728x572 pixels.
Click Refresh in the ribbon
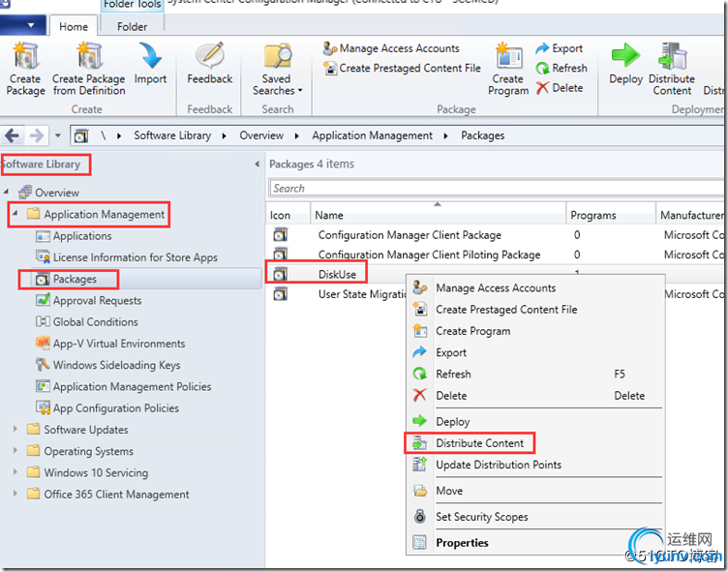pos(561,69)
